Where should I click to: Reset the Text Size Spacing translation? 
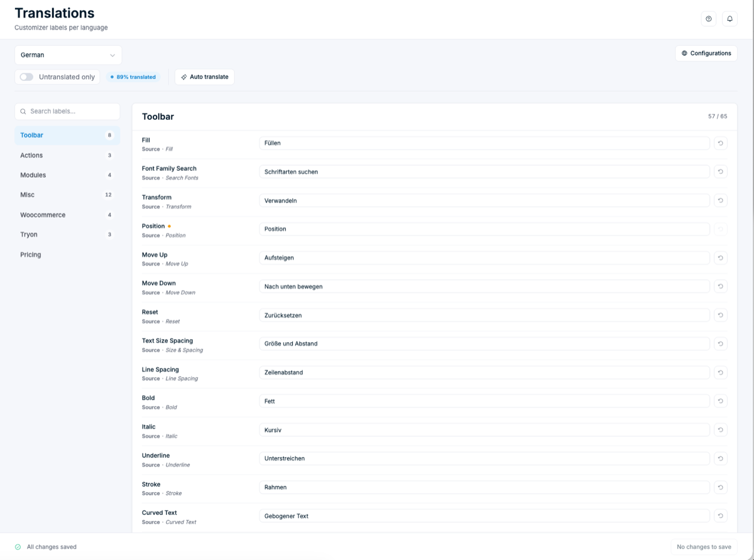tap(721, 343)
